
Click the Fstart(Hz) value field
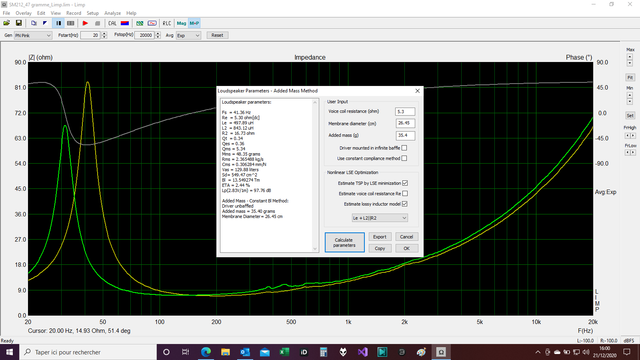pyautogui.click(x=91, y=36)
